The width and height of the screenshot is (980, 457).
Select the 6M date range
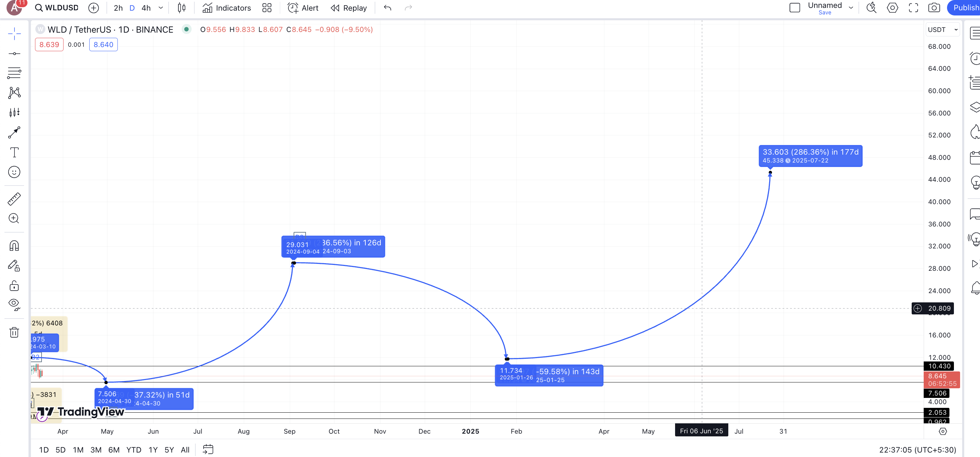coord(114,450)
